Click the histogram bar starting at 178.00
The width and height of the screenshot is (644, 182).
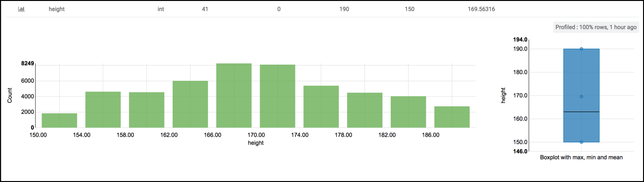point(365,110)
